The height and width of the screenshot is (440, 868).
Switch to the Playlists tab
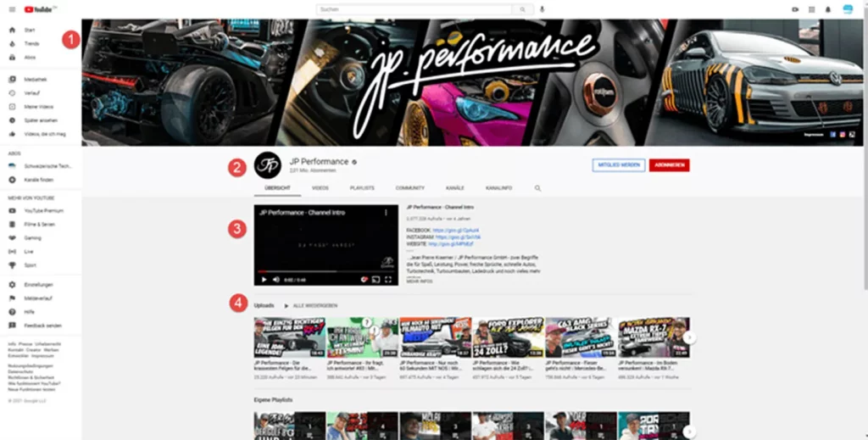coord(362,188)
